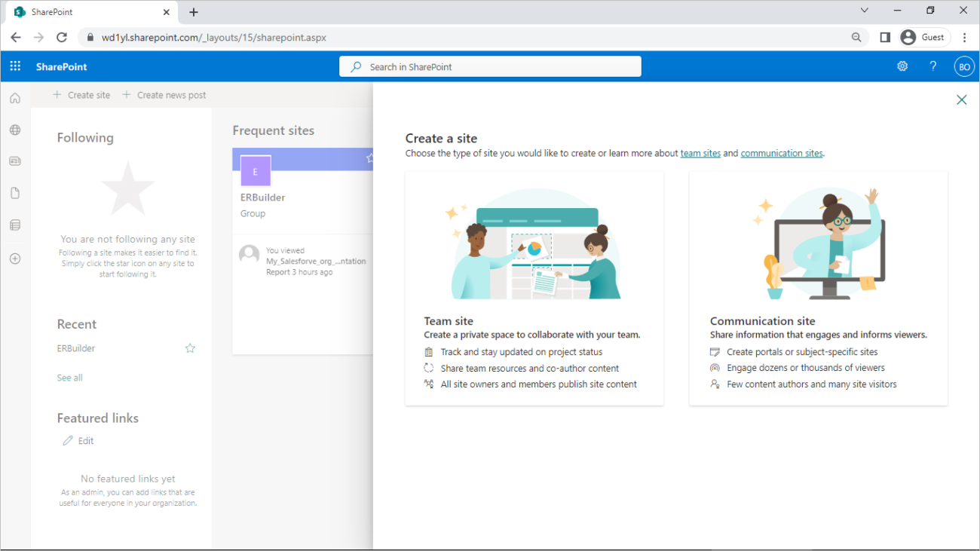Open the team sites learn-more link
The height and width of the screenshot is (551, 980).
point(700,152)
